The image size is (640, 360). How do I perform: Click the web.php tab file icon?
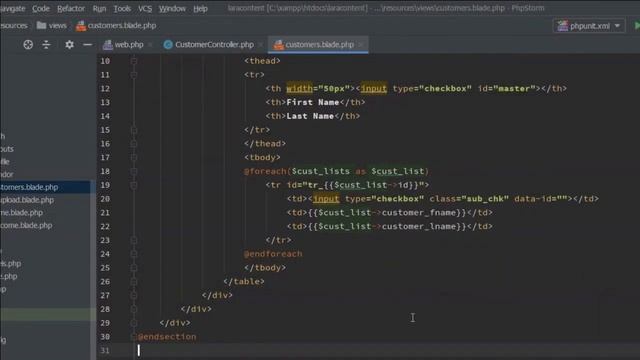tap(108, 44)
